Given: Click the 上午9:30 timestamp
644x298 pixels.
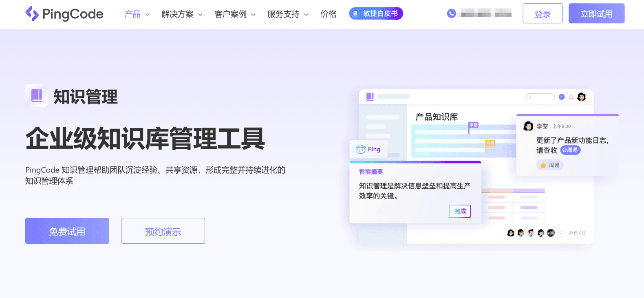Looking at the screenshot, I should point(562,126).
